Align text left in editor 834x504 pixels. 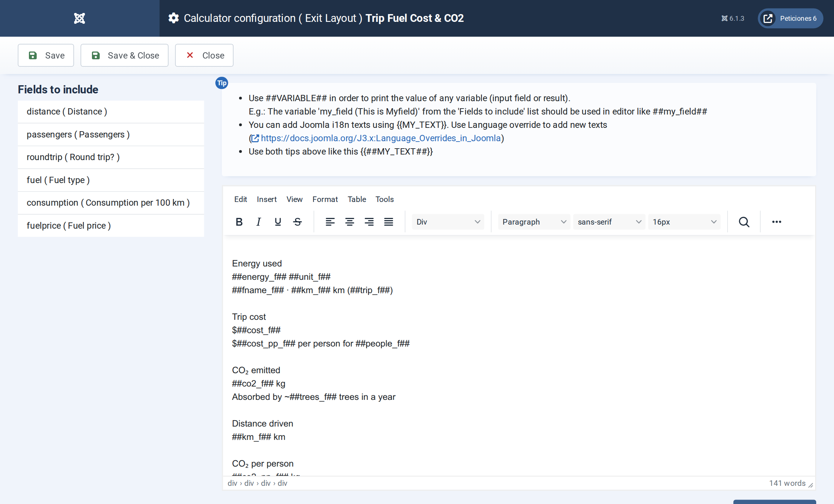tap(330, 222)
